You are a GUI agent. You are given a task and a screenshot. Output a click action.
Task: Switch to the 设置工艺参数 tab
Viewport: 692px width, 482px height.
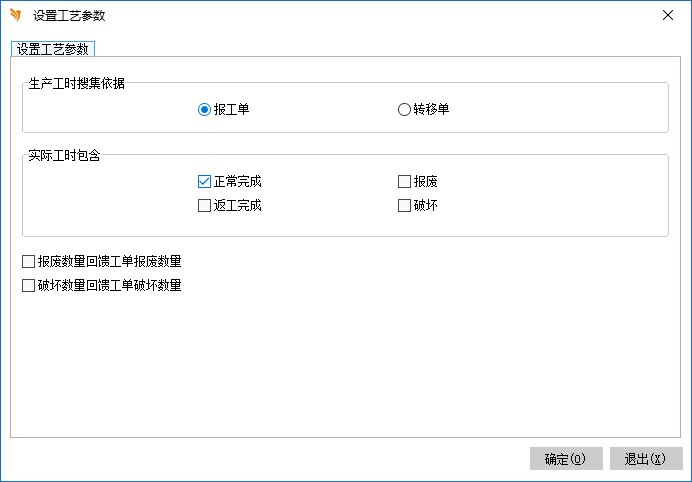pyautogui.click(x=52, y=49)
